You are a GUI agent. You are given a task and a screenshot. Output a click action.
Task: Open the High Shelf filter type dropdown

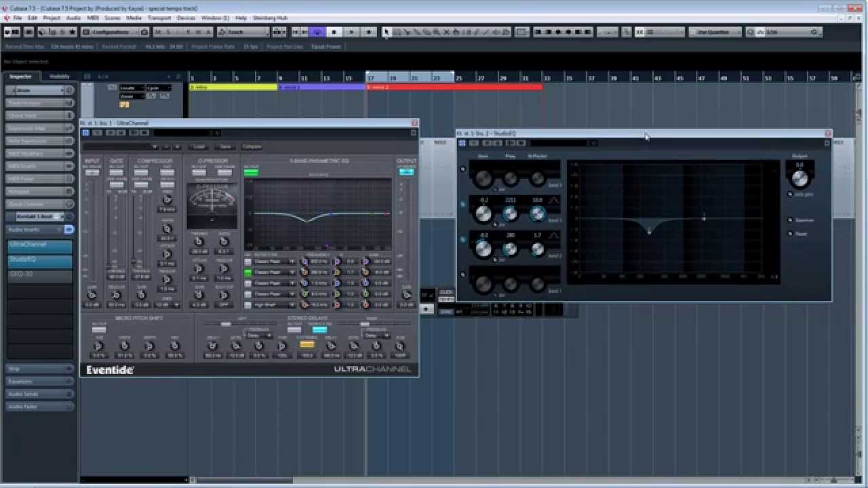[x=274, y=305]
